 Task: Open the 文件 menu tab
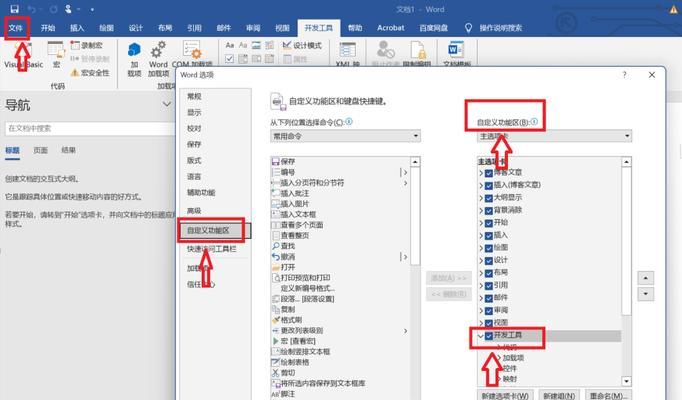pos(16,28)
